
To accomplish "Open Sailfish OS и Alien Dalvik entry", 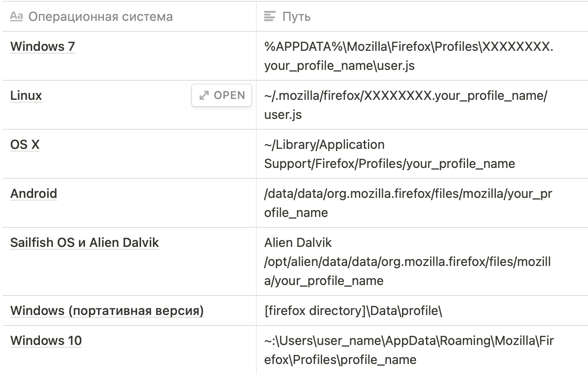I will (85, 243).
